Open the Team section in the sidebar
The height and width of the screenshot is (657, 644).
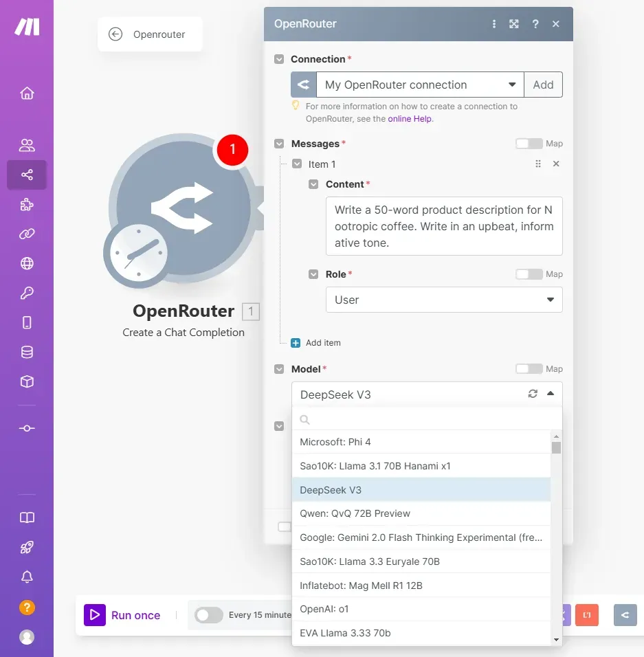(x=27, y=145)
